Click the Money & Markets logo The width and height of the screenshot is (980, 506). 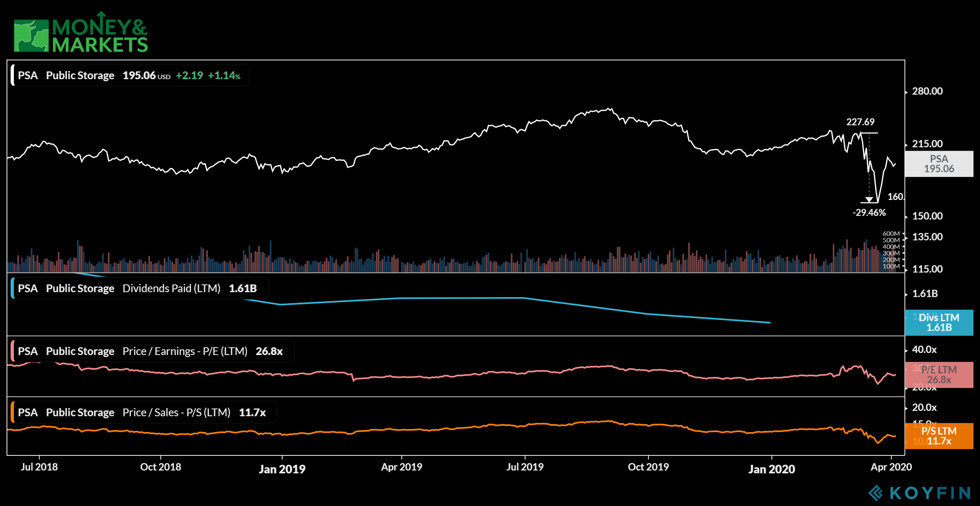[x=81, y=32]
